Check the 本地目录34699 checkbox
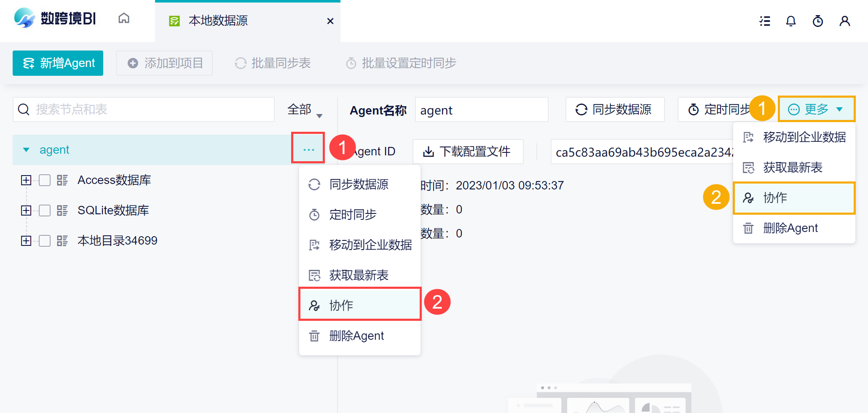This screenshot has width=868, height=413. click(45, 241)
